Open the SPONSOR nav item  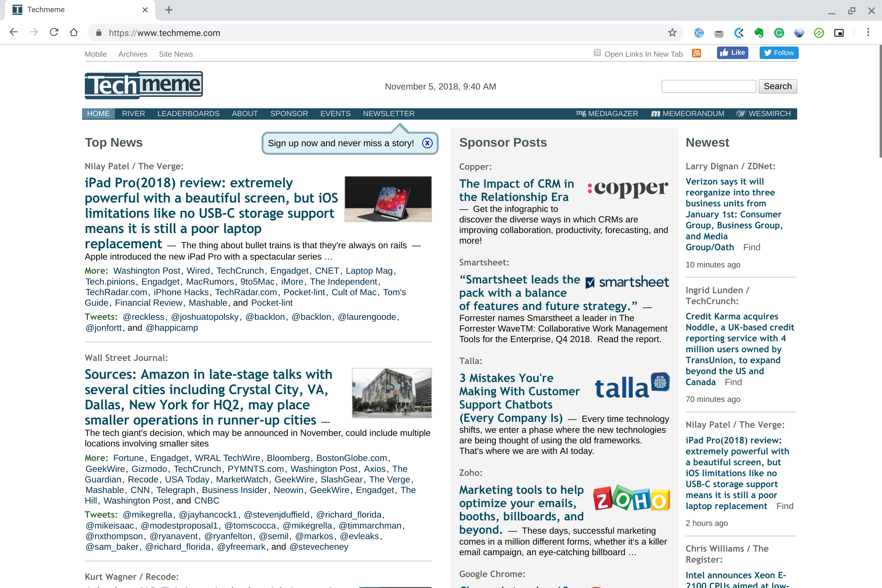click(x=289, y=114)
